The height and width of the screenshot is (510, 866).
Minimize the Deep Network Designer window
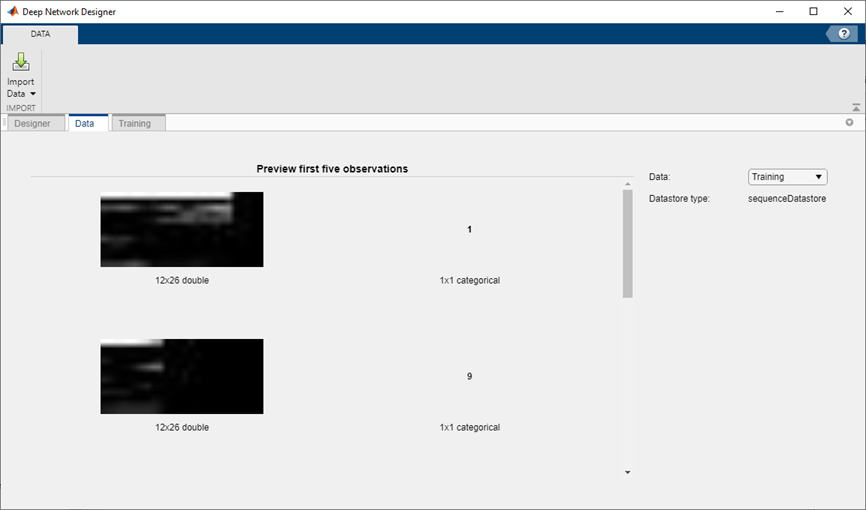[x=779, y=12]
